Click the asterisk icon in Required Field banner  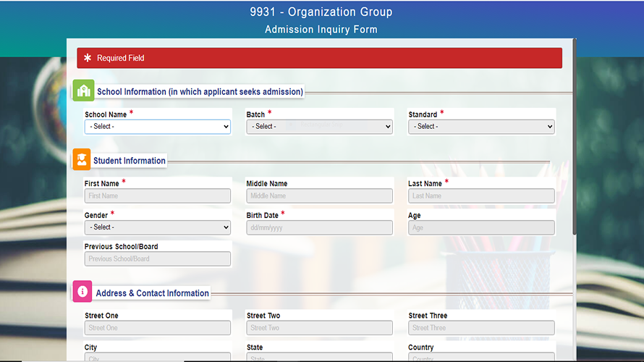coord(88,58)
